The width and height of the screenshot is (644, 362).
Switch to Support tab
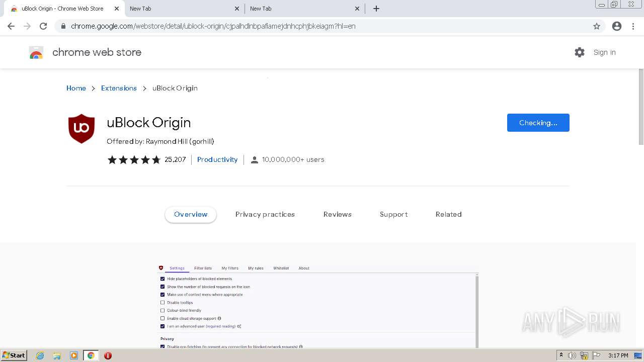(x=394, y=214)
